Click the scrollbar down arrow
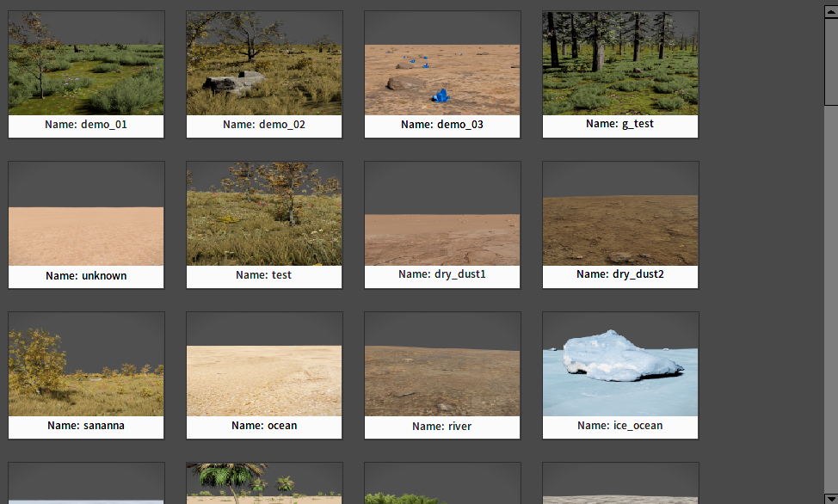This screenshot has width=838, height=504. click(832, 498)
